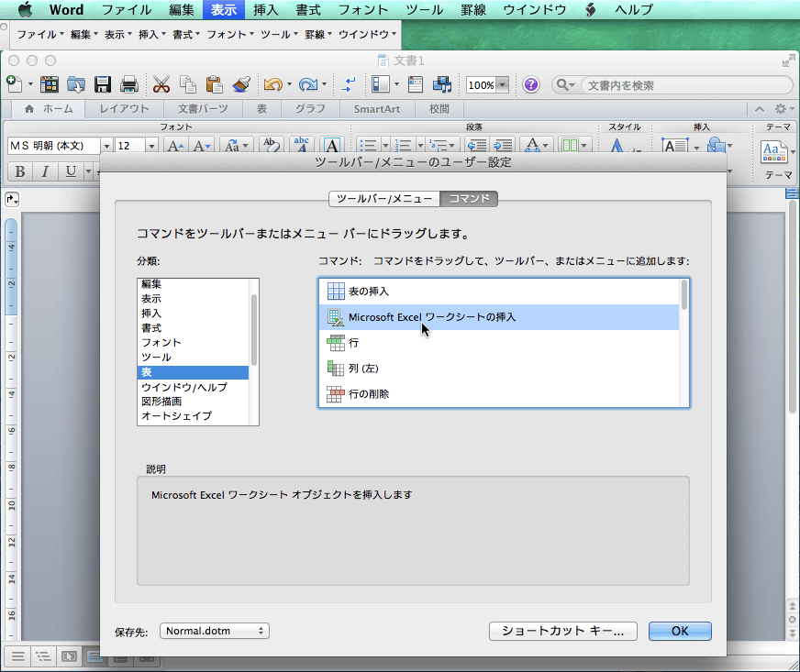
Task: Click the purple Help icon
Action: [530, 84]
